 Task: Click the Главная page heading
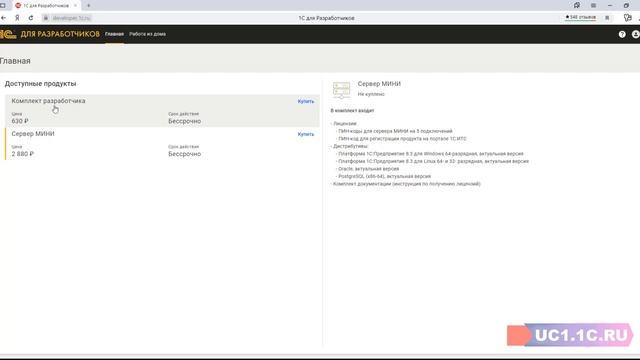(15, 61)
